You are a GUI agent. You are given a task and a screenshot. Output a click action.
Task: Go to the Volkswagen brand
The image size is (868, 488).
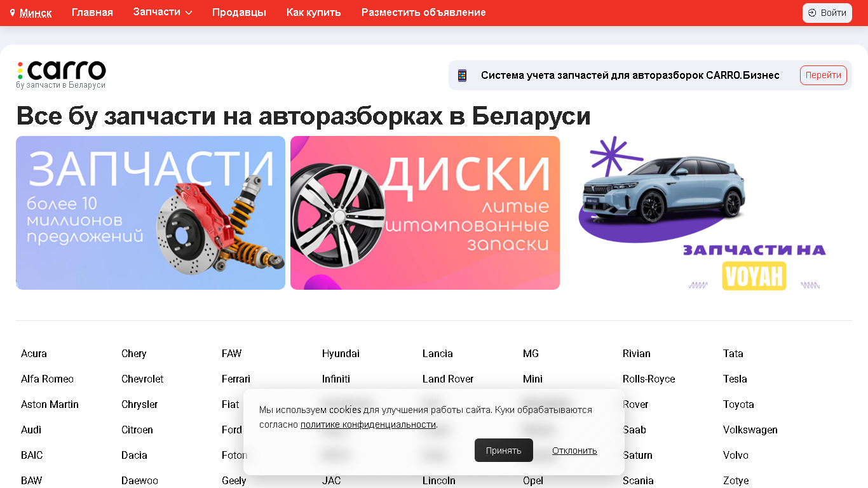point(750,430)
